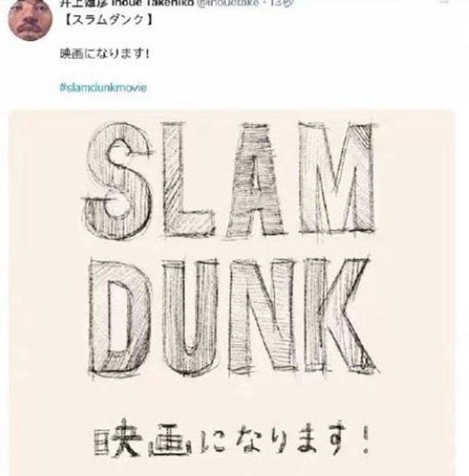Open the tweet author's profile picture

30,19
